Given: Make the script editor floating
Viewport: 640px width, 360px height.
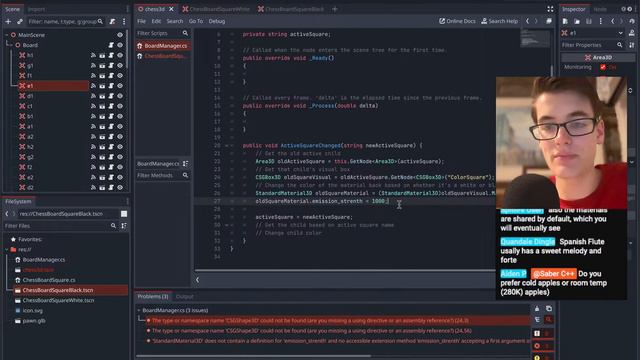Looking at the screenshot, I should point(549,21).
